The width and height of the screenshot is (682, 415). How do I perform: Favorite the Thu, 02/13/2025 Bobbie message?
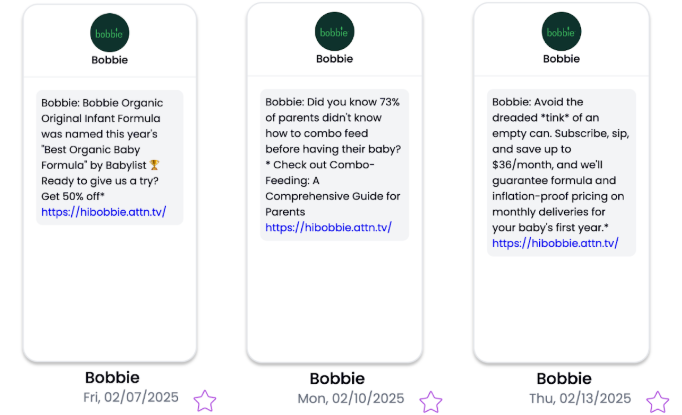point(658,402)
